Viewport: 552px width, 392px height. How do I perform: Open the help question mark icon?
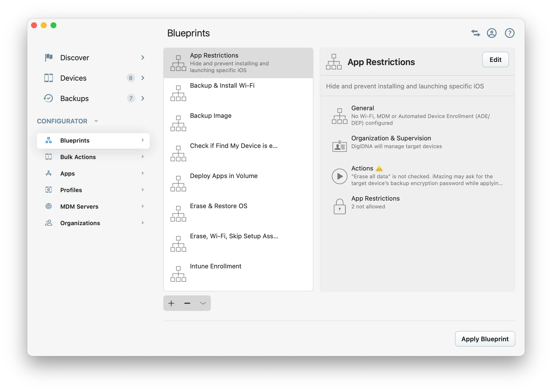point(509,33)
